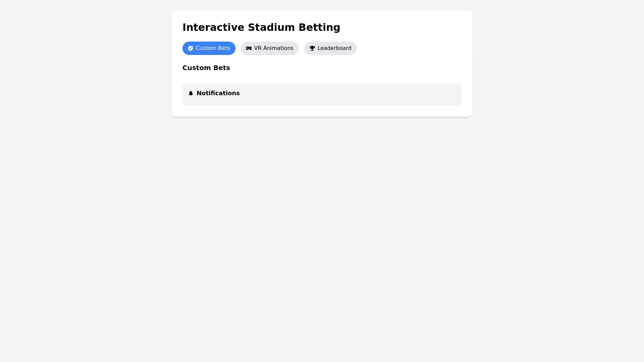
Task: Click the word 'Interactive' in the title
Action: pyautogui.click(x=213, y=27)
